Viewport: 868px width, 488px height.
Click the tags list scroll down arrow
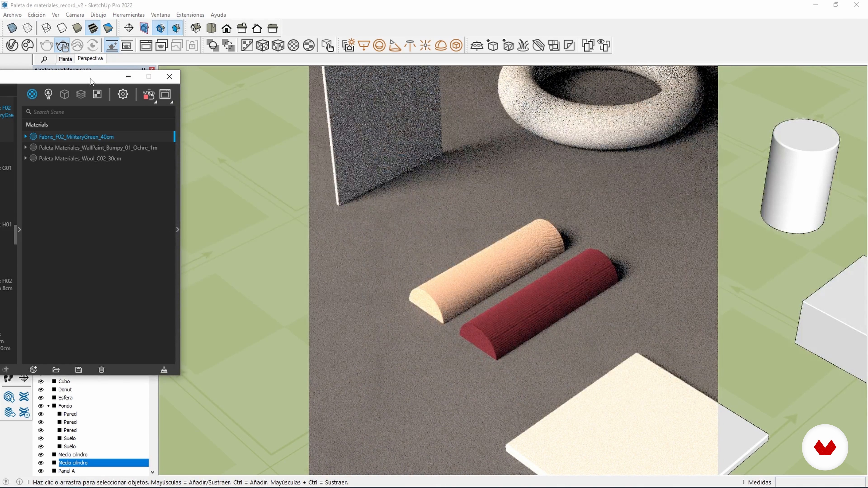[152, 472]
